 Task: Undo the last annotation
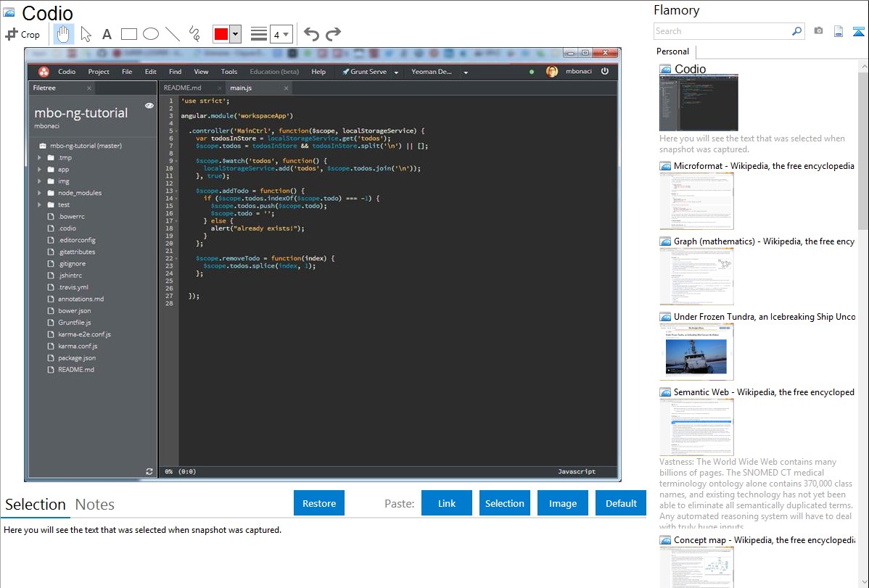tap(311, 34)
